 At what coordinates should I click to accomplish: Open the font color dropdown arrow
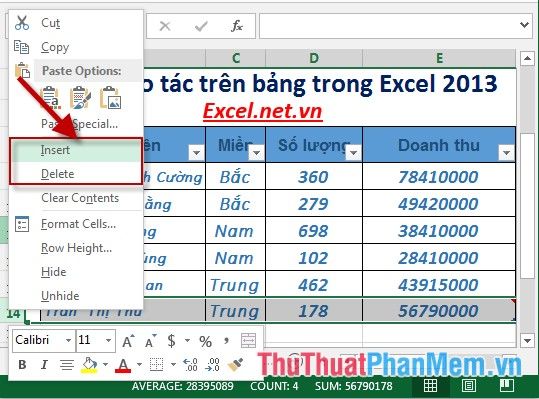pos(139,364)
